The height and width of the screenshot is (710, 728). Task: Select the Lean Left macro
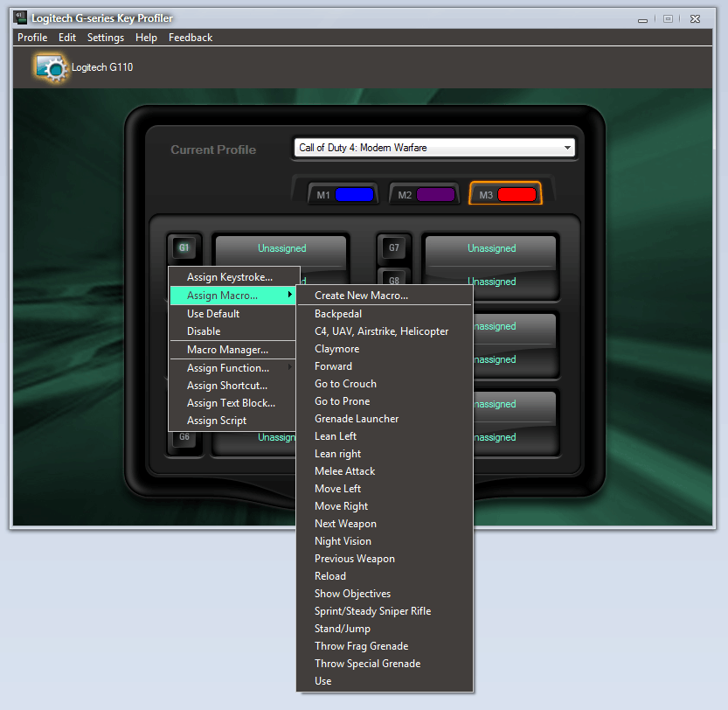pos(385,436)
